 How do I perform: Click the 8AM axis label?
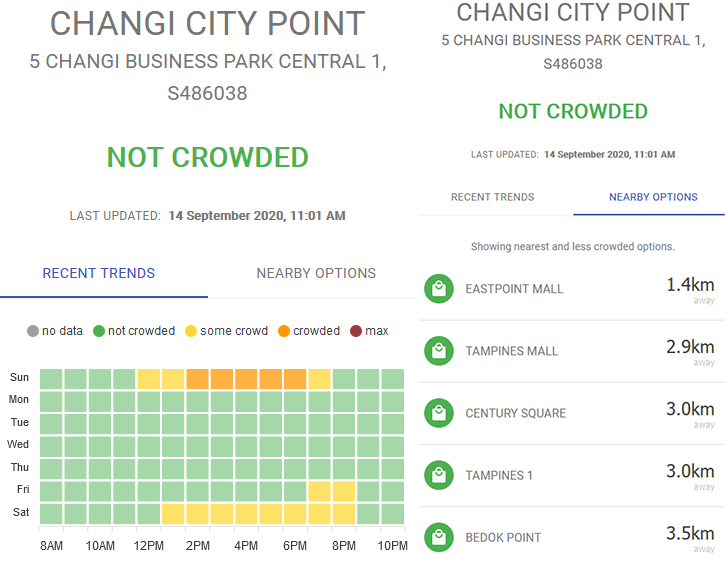click(x=51, y=546)
